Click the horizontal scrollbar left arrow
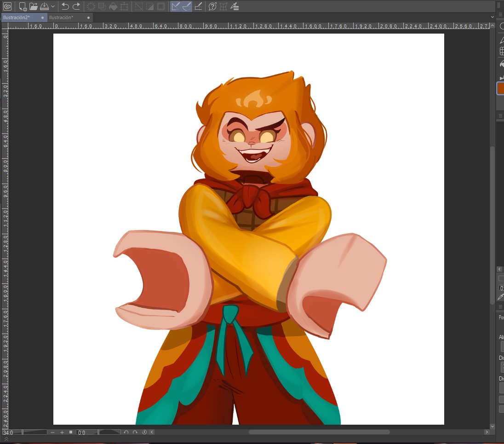This screenshot has height=444, width=504. tap(152, 432)
